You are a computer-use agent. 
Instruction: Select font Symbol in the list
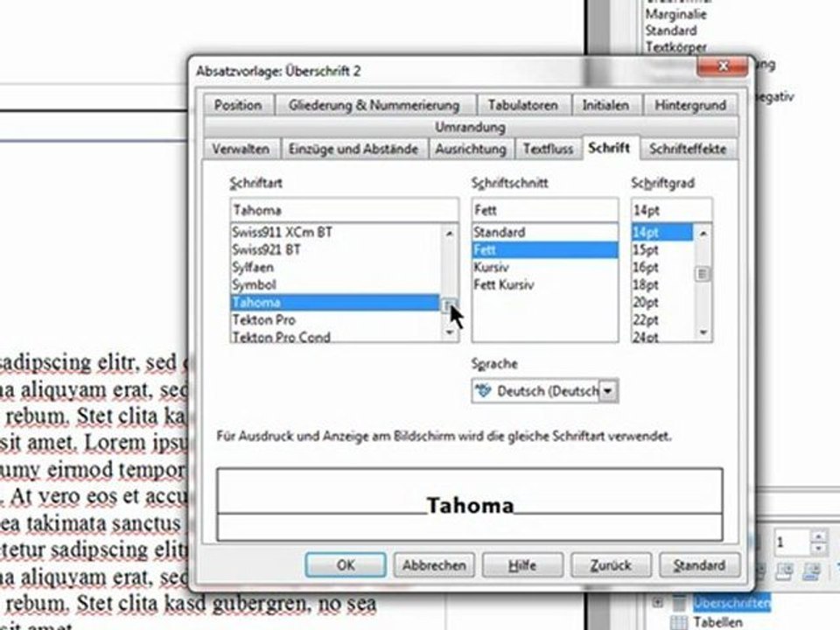tap(335, 285)
